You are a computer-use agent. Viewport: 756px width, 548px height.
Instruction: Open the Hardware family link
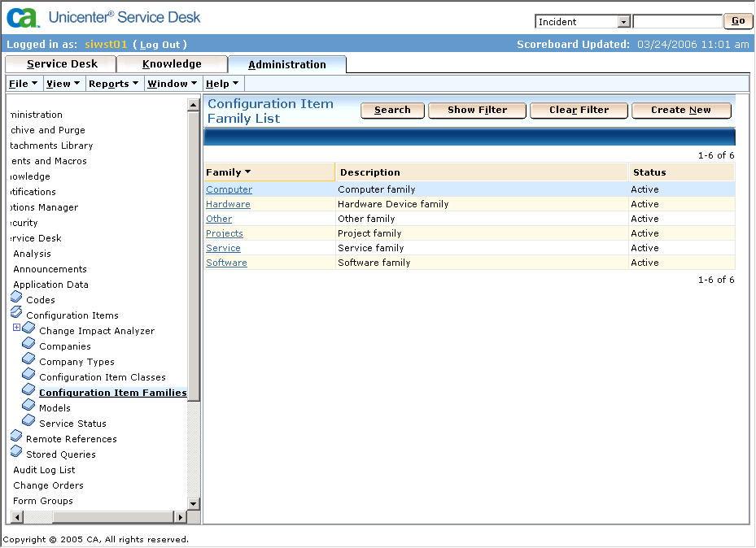(x=228, y=204)
